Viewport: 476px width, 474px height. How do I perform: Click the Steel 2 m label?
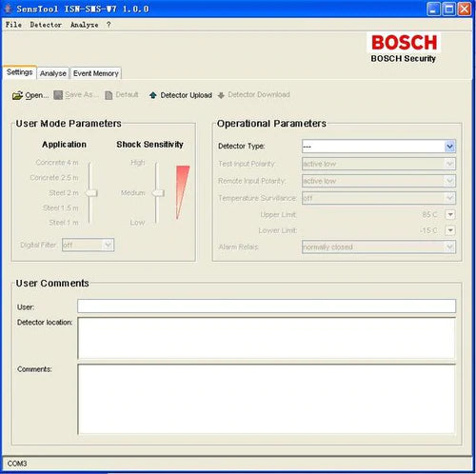pos(64,193)
